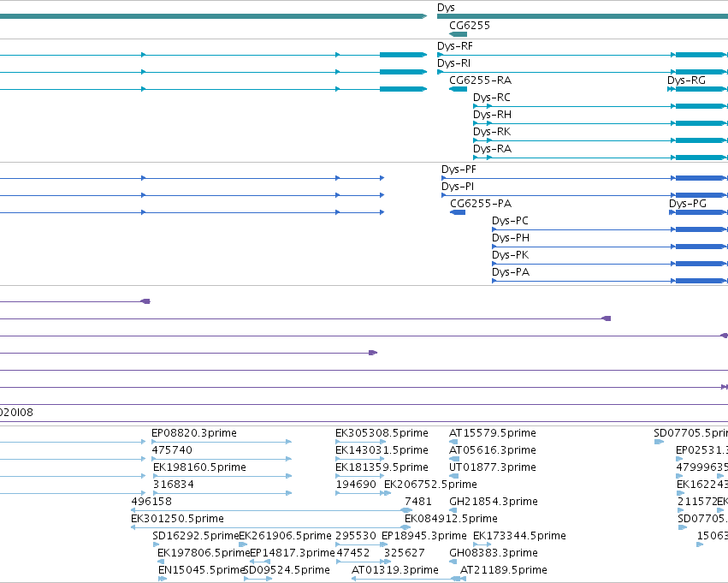Open the EK181359.5prime feature label
This screenshot has width=728, height=583.
coord(382,467)
